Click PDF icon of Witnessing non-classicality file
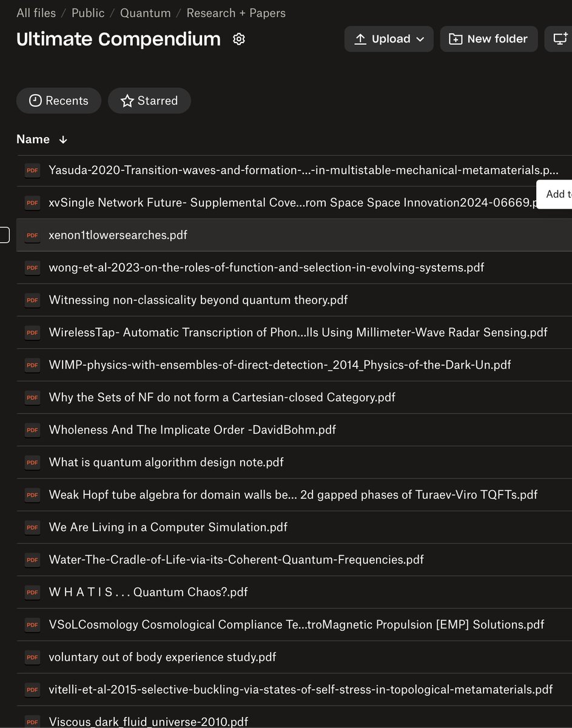The width and height of the screenshot is (572, 728). click(x=32, y=300)
